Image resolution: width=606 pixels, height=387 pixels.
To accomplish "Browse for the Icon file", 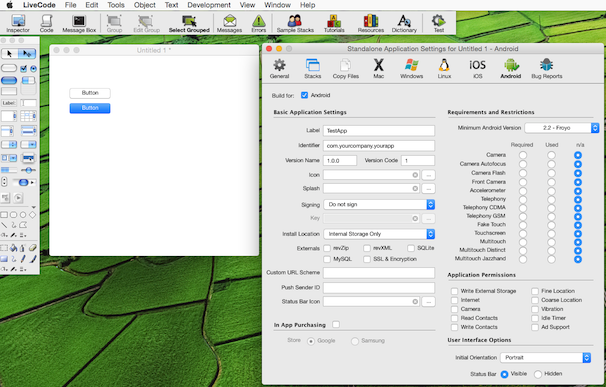I will pyautogui.click(x=428, y=175).
